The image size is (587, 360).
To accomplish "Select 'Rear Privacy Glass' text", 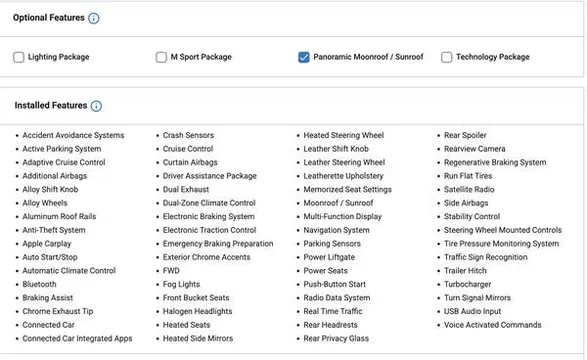I will click(x=336, y=338).
